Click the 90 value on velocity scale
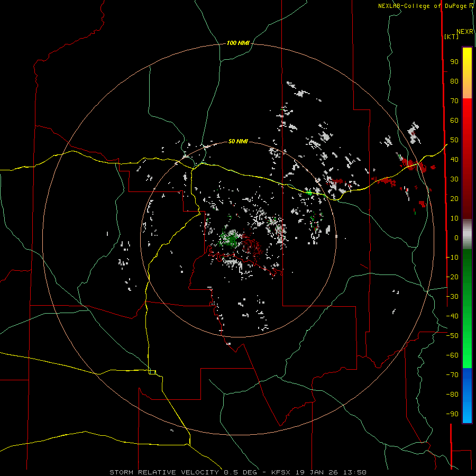 [454, 62]
